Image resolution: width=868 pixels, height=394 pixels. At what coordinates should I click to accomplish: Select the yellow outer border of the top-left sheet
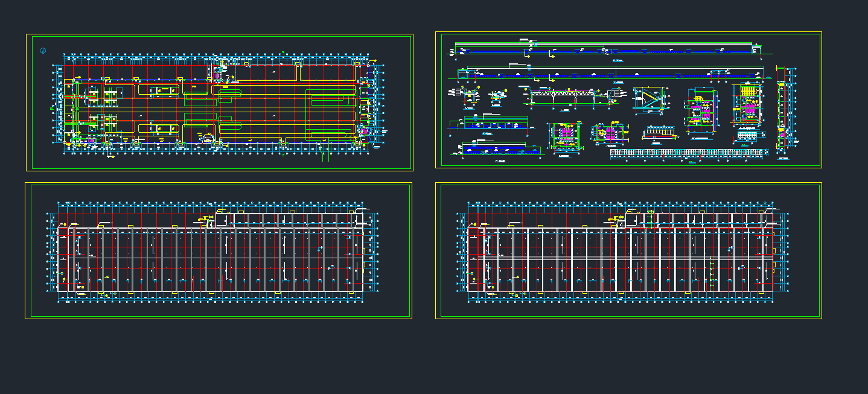[x=26, y=103]
